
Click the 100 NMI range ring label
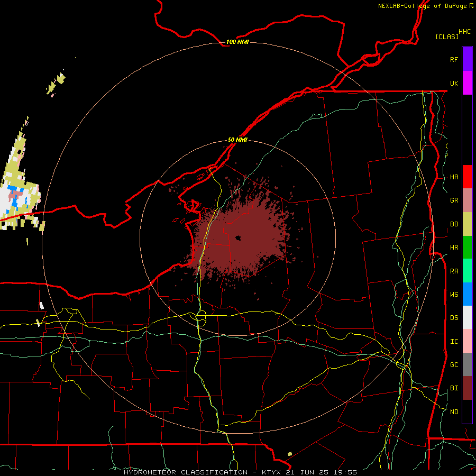237,42
